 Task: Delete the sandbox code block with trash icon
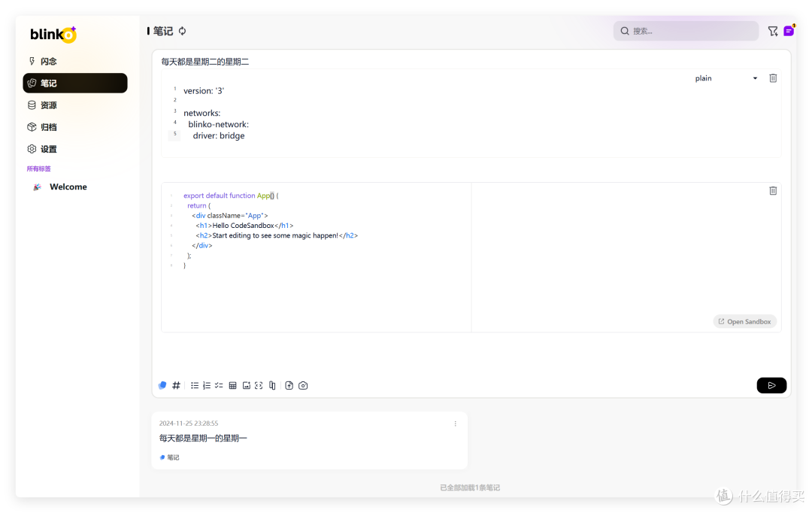pos(773,191)
